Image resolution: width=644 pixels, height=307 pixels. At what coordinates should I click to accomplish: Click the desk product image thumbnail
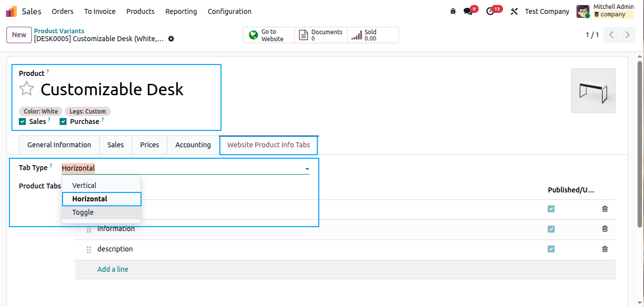[x=593, y=91]
